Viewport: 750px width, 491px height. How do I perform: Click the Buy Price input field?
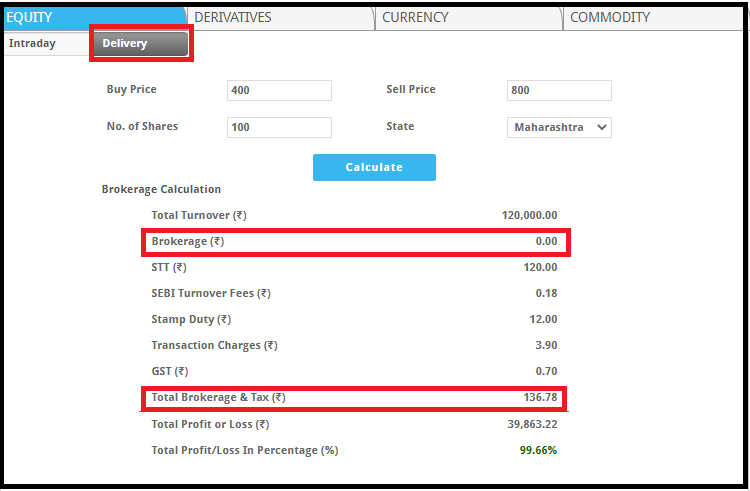pos(279,90)
